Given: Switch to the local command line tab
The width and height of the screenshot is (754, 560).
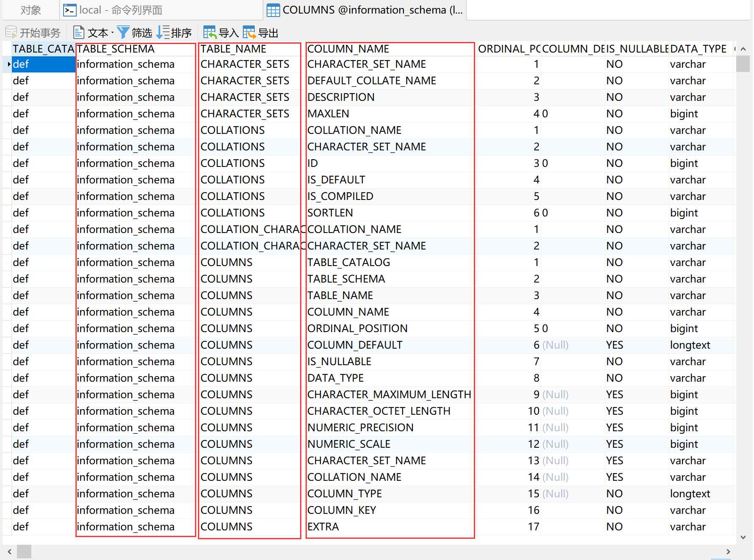Looking at the screenshot, I should pos(161,10).
